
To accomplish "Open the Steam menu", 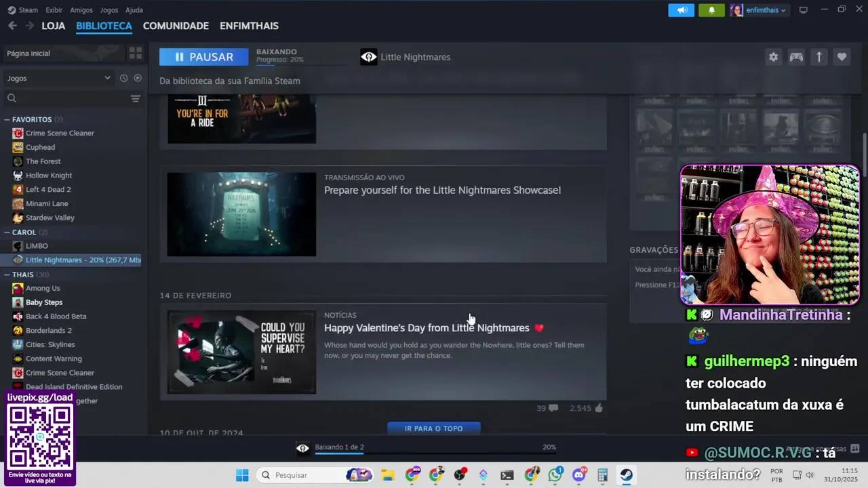I will click(x=23, y=10).
